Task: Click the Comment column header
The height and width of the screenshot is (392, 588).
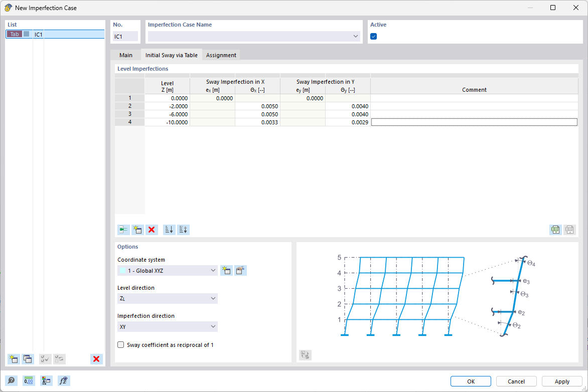Action: click(474, 90)
